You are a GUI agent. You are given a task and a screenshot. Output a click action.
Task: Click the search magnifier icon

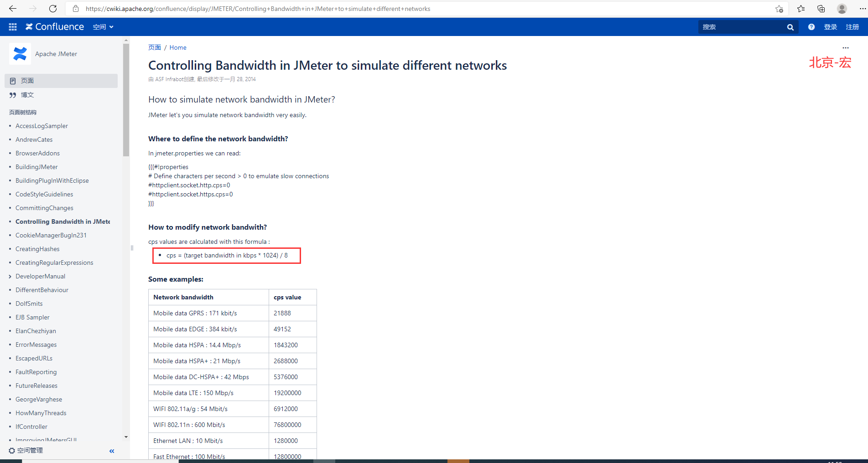(790, 27)
